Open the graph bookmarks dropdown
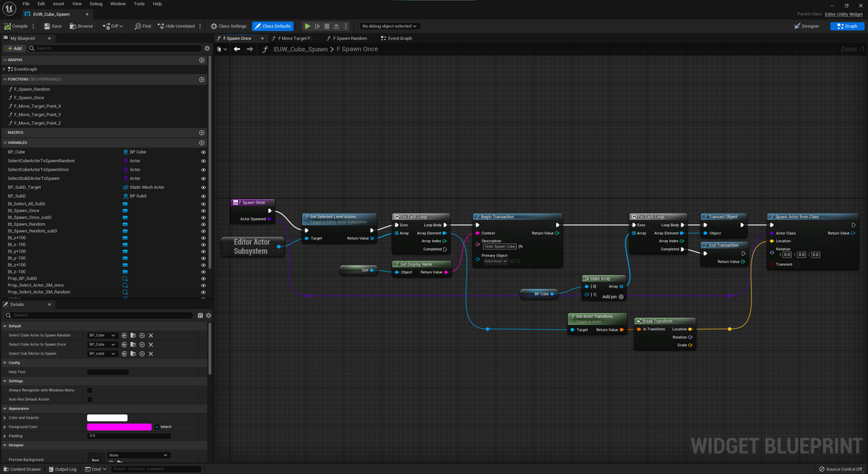The image size is (868, 474). click(x=221, y=49)
